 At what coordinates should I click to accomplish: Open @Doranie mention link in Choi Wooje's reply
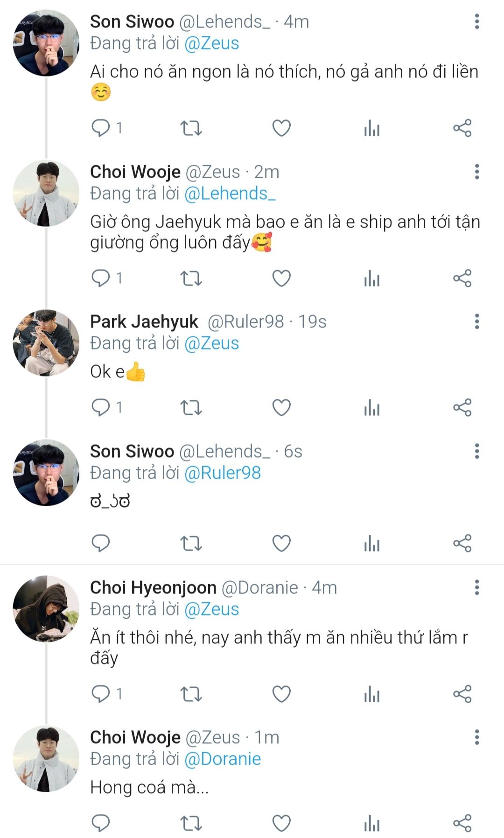pos(223,759)
